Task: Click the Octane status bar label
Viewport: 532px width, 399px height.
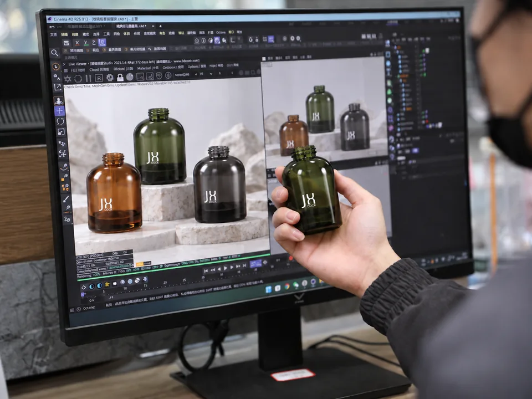Action: coord(89,308)
